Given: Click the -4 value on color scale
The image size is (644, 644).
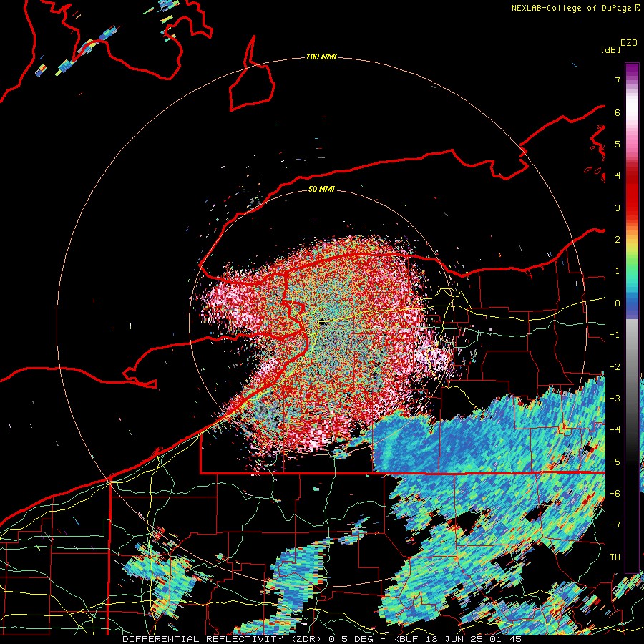Looking at the screenshot, I should [x=615, y=430].
